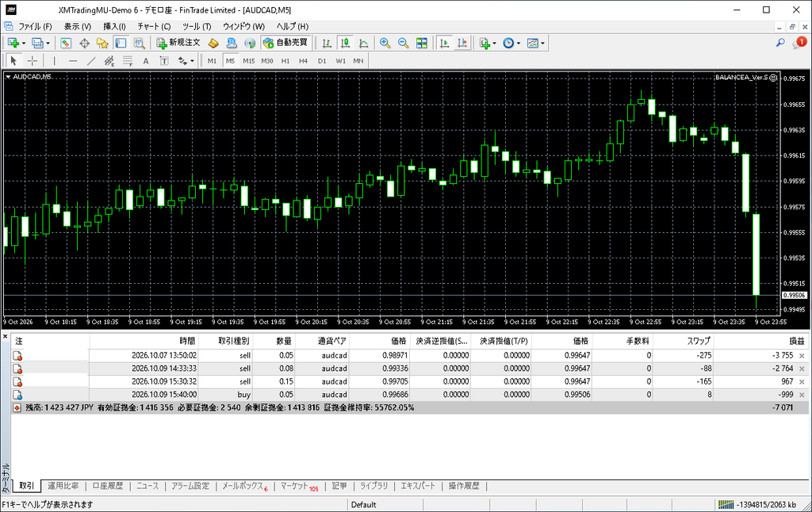
Task: Expand the indicators list dropdown arrow
Action: coord(494,43)
